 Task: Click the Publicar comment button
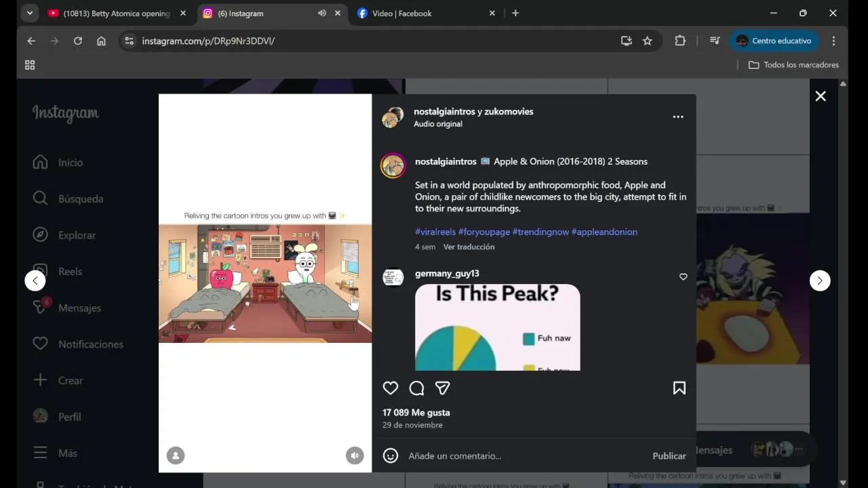(669, 455)
